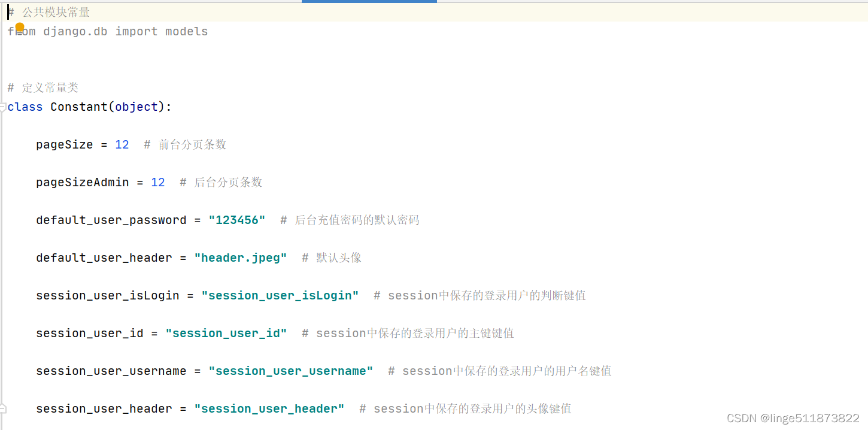Click the class name 'Constant'
This screenshot has width=868, height=430.
79,107
